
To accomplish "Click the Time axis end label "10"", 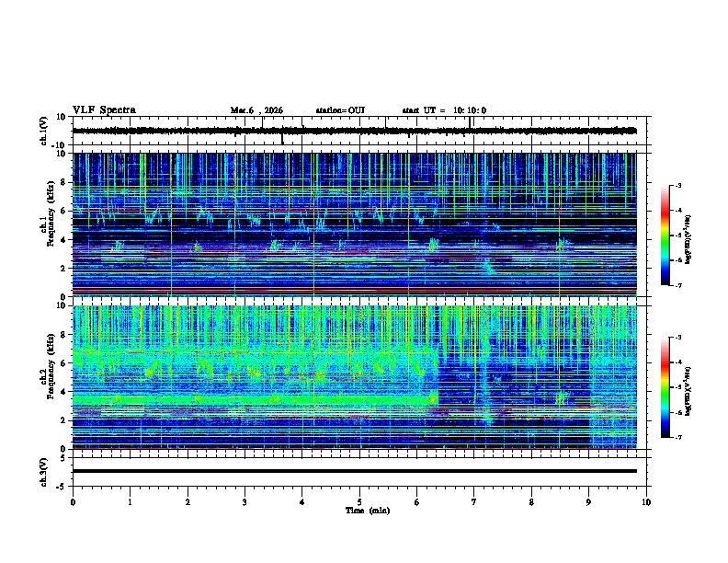I will click(x=646, y=502).
